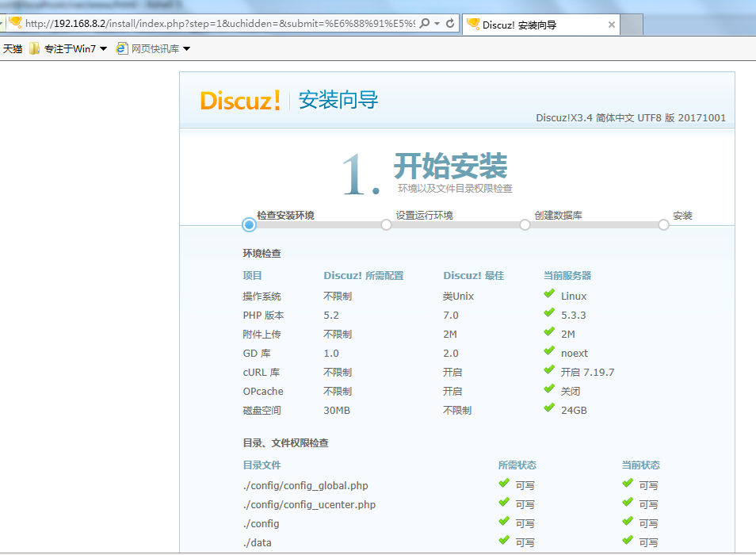The width and height of the screenshot is (756, 555).
Task: Click 当前状态 check for ./config
Action: [628, 521]
